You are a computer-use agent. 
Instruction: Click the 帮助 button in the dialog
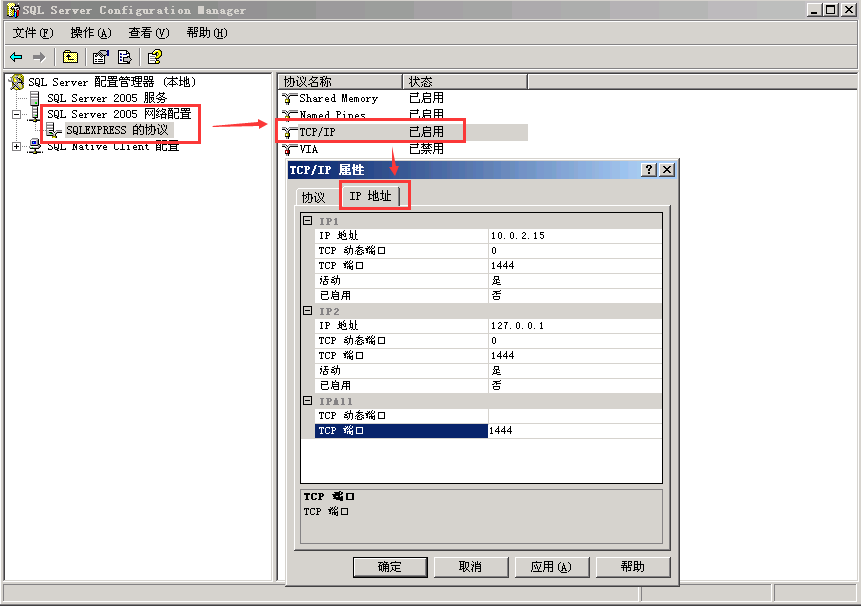[633, 567]
